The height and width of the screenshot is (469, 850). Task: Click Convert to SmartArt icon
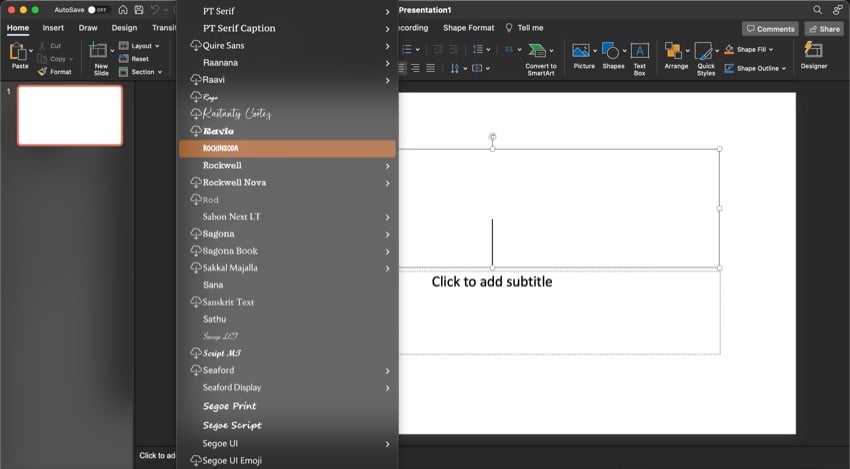[x=540, y=52]
